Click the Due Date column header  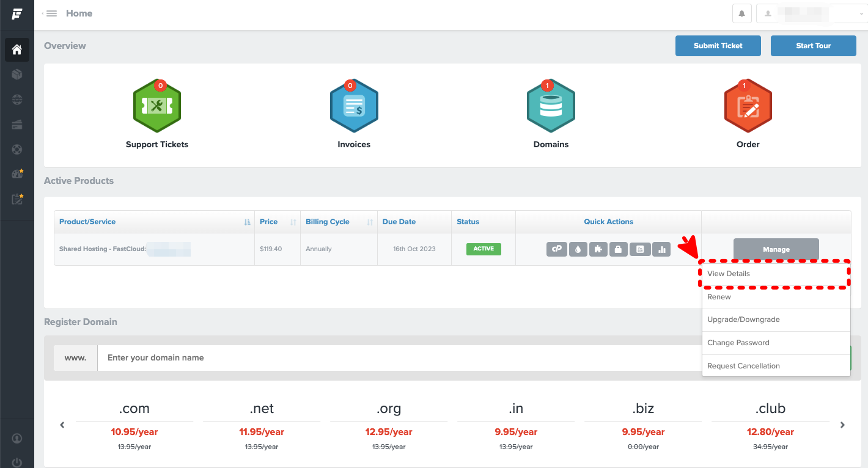(414, 222)
